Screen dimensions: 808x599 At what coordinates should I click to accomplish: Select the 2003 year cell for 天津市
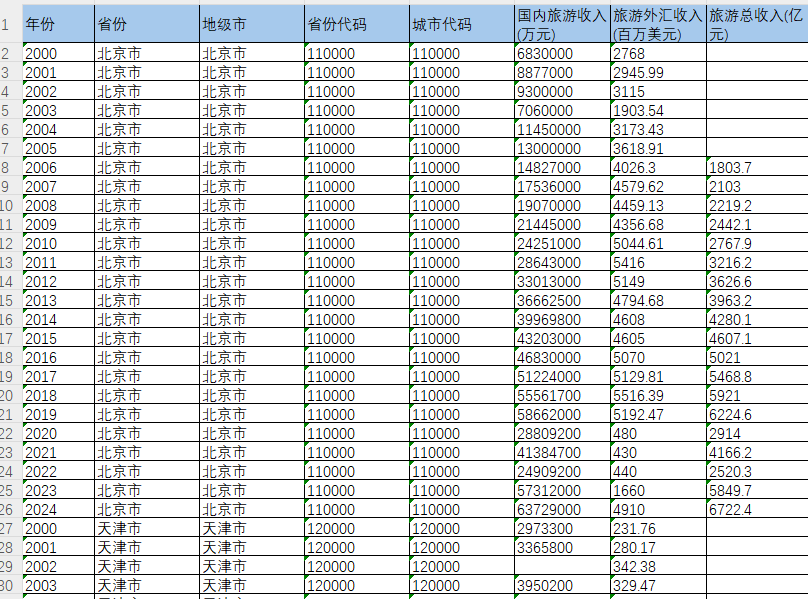(x=55, y=585)
